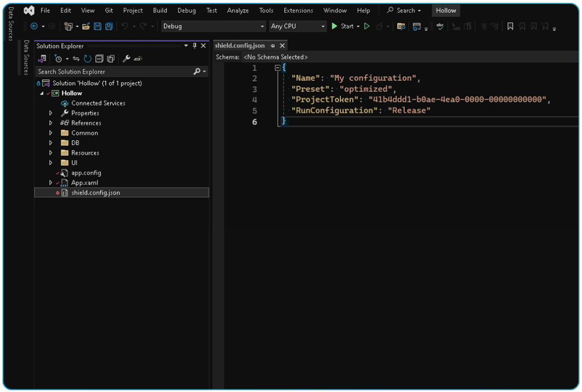Image resolution: width=582 pixels, height=392 pixels.
Task: Pin the Solution Explorer panel
Action: [195, 45]
